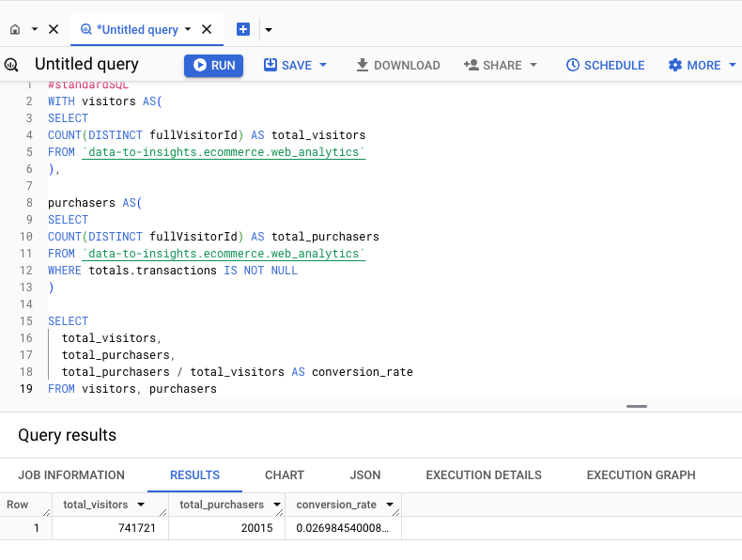Open the dropdown arrow beside the new tab button
This screenshot has height=560, width=742.
[x=269, y=29]
